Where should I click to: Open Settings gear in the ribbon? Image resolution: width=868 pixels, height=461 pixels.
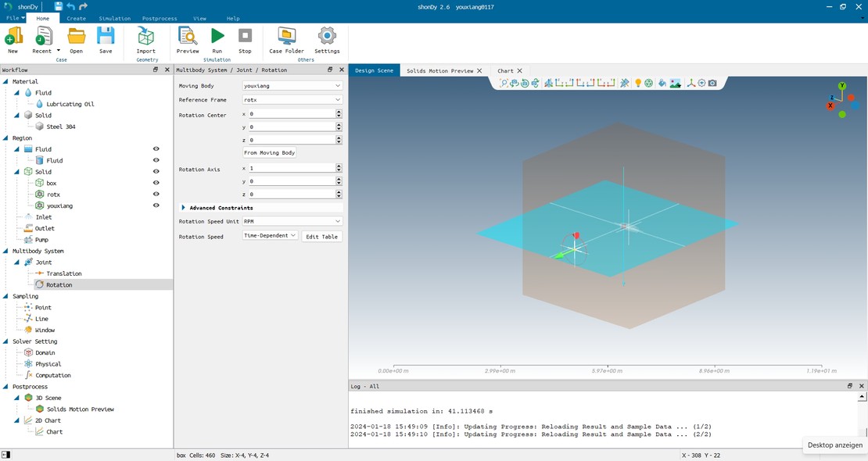click(x=327, y=37)
